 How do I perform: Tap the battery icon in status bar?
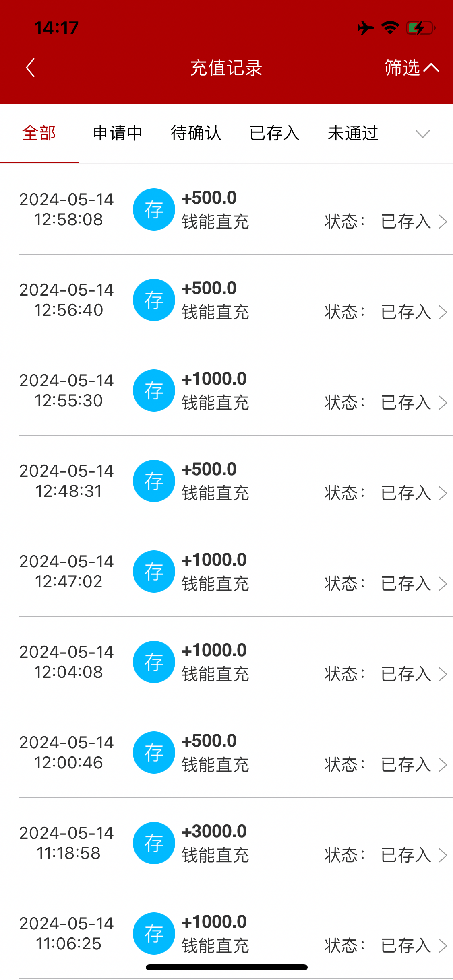(x=421, y=28)
